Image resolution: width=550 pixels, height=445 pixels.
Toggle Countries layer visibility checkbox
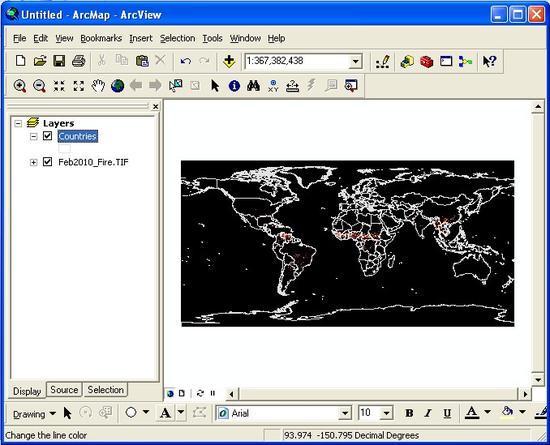point(47,136)
